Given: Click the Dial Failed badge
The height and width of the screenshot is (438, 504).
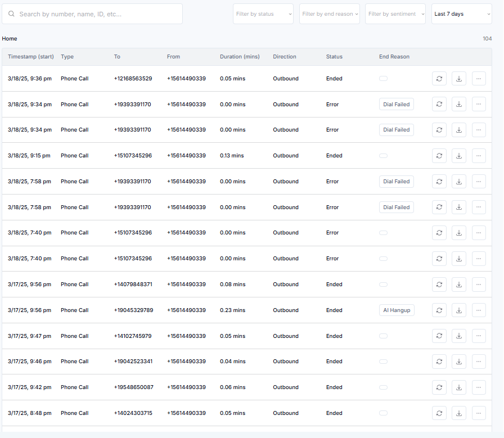Looking at the screenshot, I should coord(396,104).
